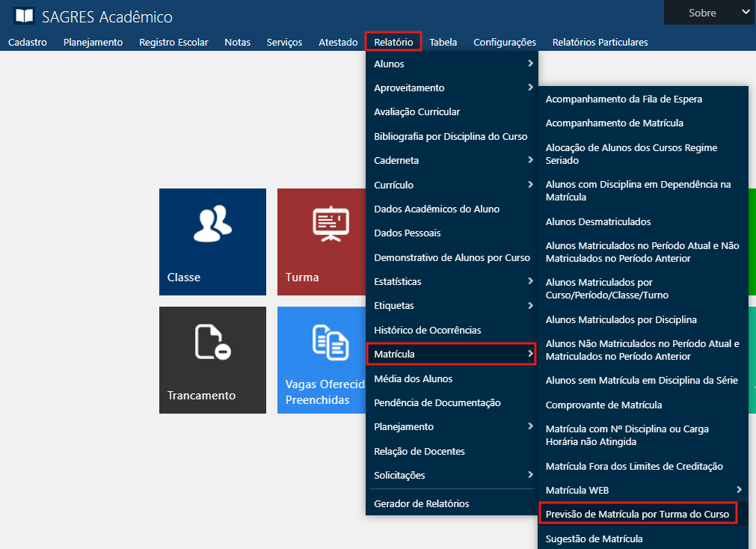Select Sugestão de Matrícula item
The width and height of the screenshot is (756, 549).
click(x=594, y=539)
